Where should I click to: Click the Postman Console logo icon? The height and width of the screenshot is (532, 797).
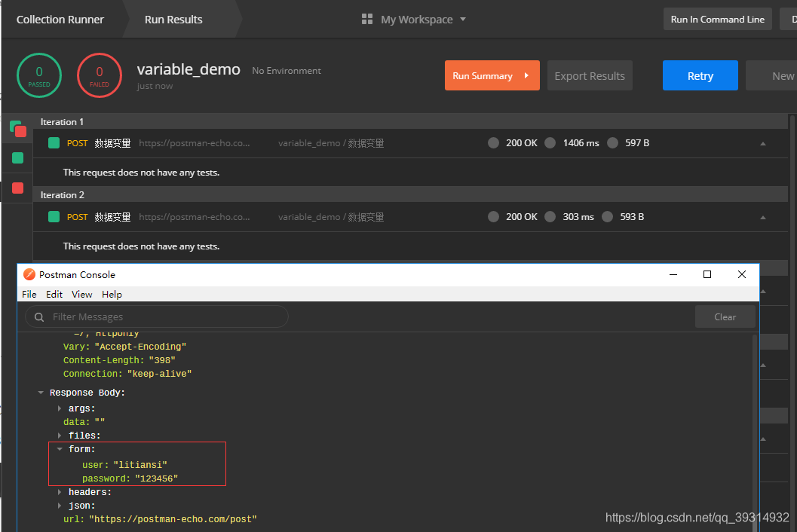(x=29, y=274)
